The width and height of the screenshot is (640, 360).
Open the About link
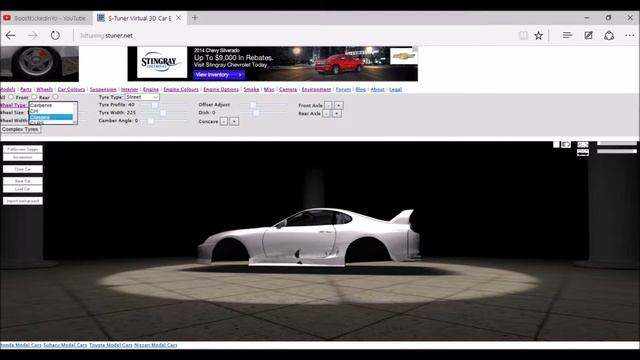(378, 89)
